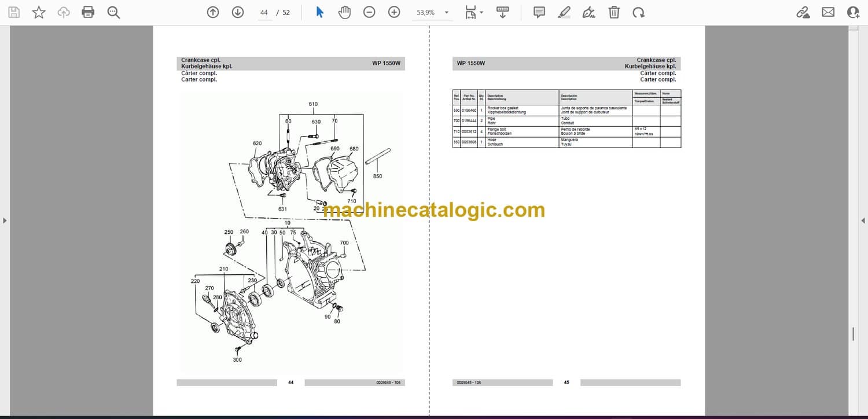Add a comment note

[x=539, y=12]
